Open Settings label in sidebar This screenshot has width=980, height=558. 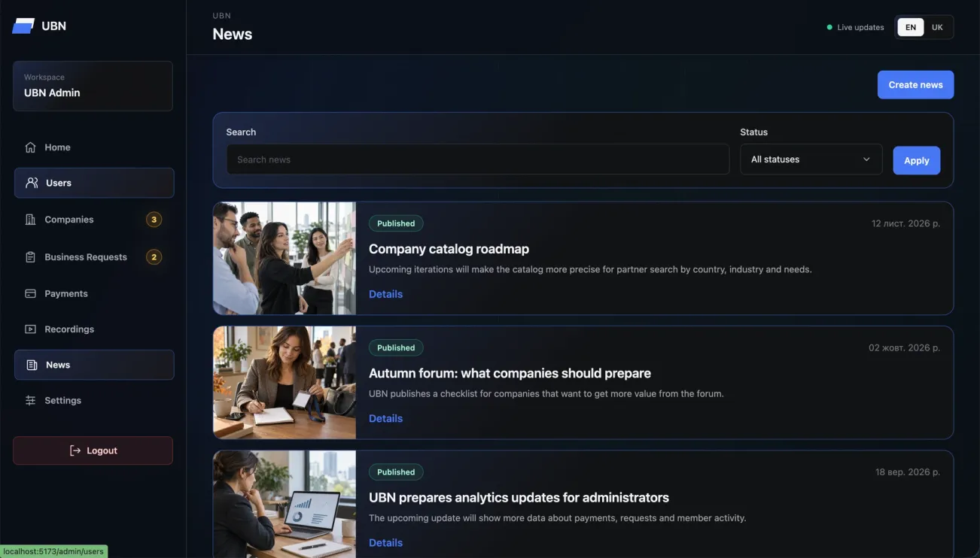tap(62, 401)
